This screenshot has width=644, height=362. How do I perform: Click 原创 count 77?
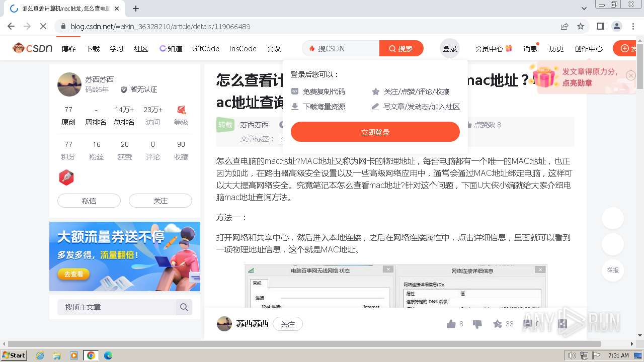tap(68, 116)
